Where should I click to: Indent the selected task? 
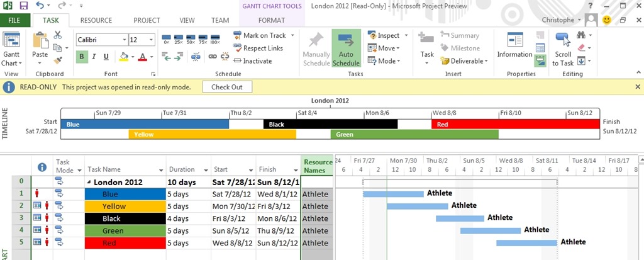(178, 57)
